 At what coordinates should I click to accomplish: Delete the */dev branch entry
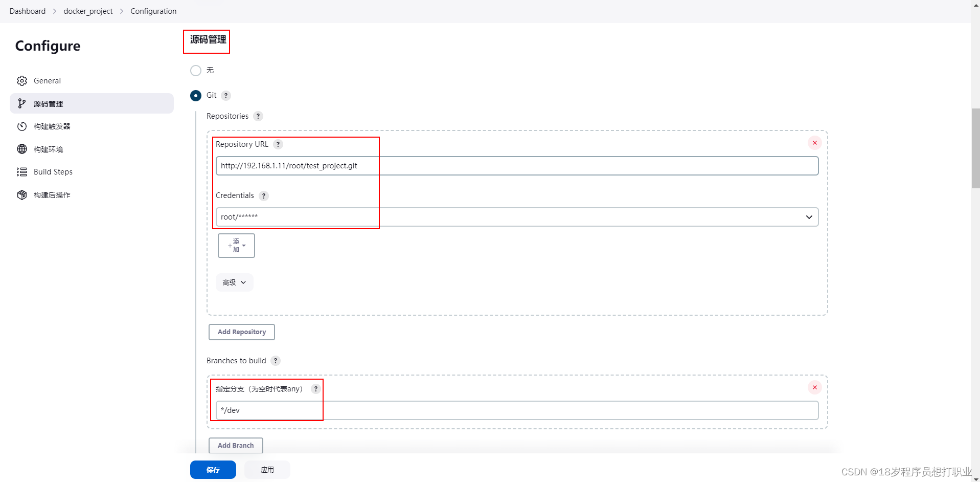pos(815,387)
